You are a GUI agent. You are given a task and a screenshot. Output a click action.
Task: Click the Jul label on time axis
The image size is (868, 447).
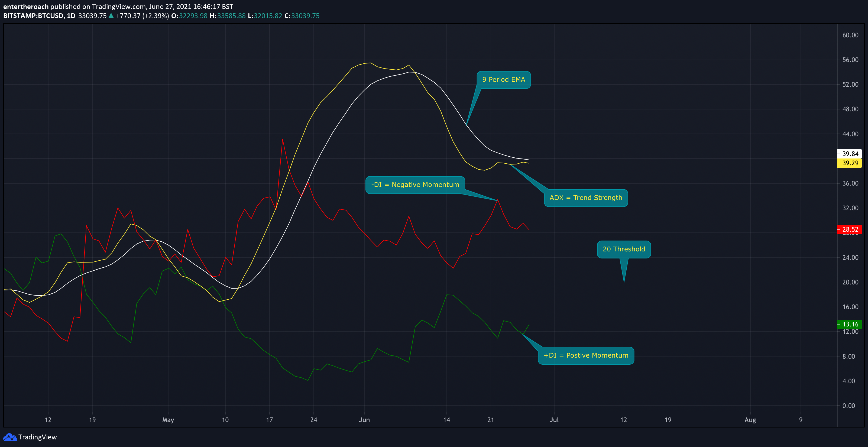coord(554,420)
